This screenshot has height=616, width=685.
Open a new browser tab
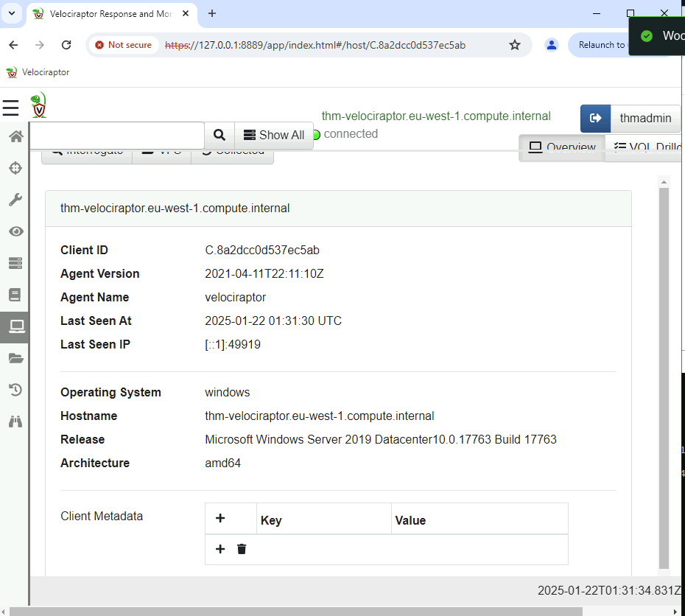(x=212, y=13)
